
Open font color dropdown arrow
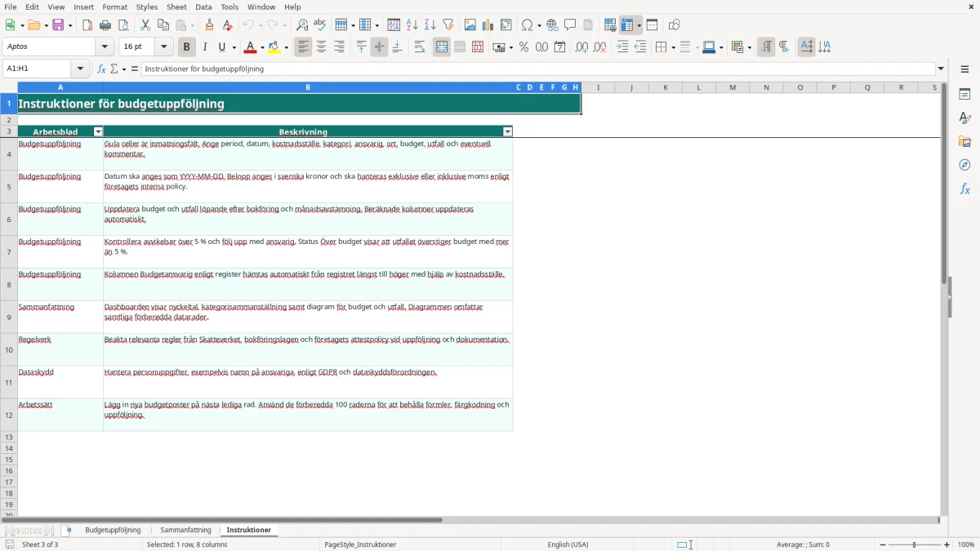(x=262, y=47)
